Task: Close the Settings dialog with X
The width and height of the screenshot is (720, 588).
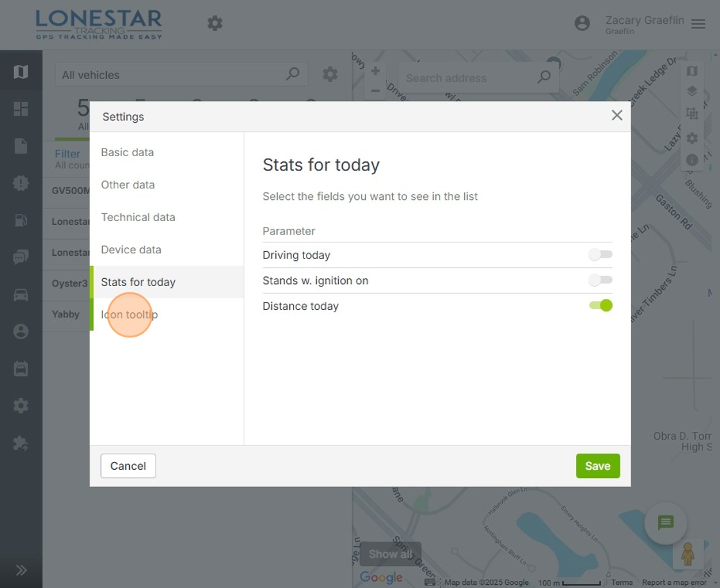Action: coord(616,116)
